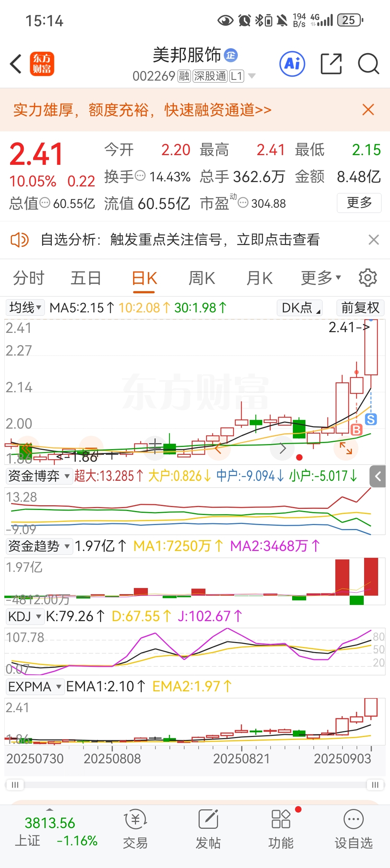
Task: Tap the speaker icon for 自选分析
Action: [20, 240]
